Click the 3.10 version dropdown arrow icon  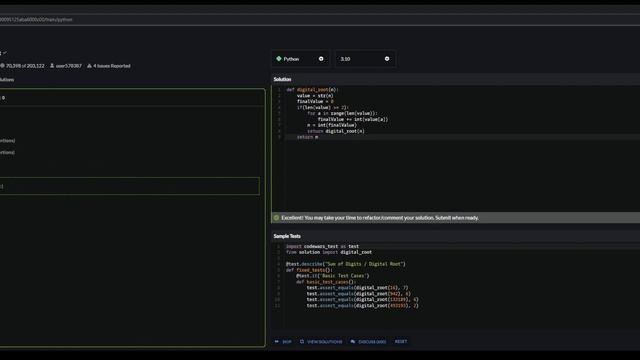point(387,59)
